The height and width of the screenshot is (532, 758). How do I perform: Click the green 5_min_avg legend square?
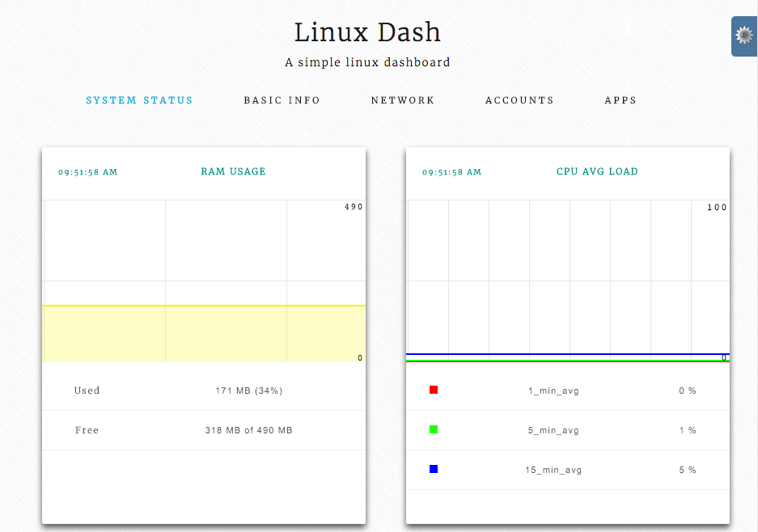point(434,429)
